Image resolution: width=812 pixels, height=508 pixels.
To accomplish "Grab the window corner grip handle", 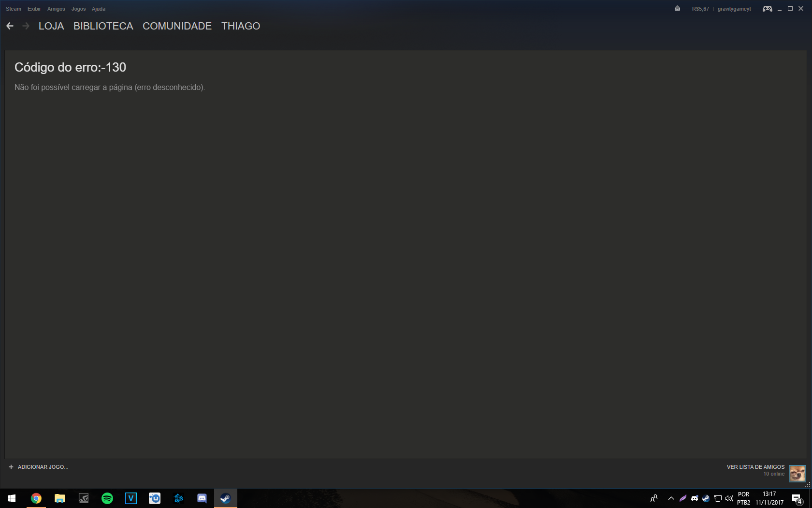I will (808, 484).
